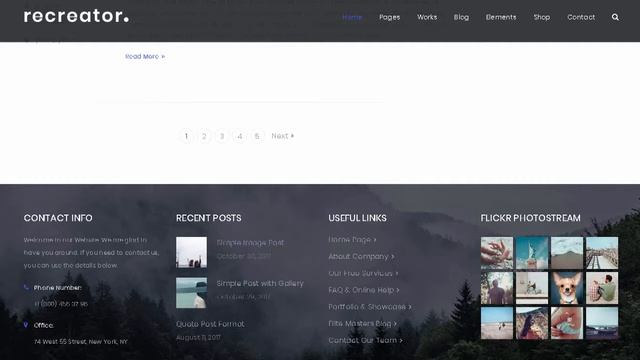Follow the Home Page useful link
This screenshot has height=360, width=640.
coord(352,240)
